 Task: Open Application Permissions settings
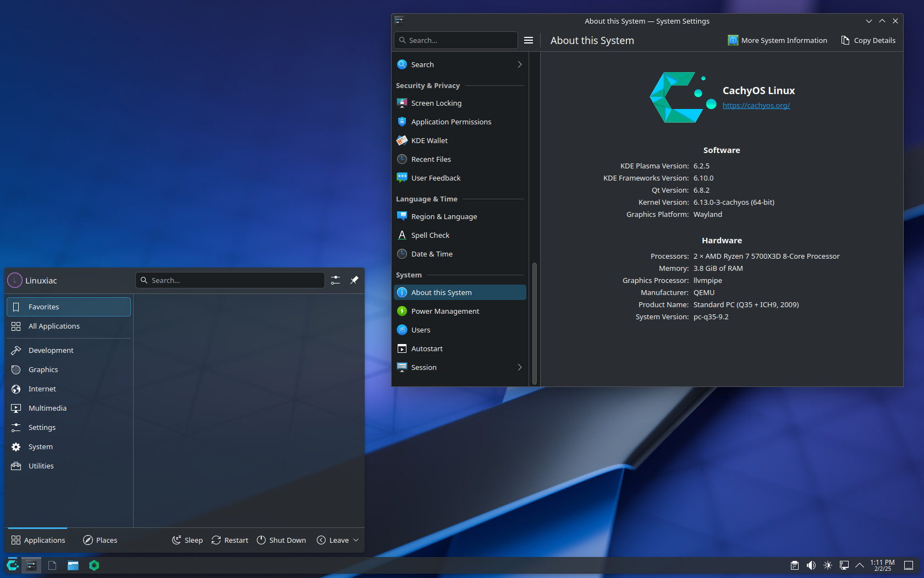coord(460,122)
